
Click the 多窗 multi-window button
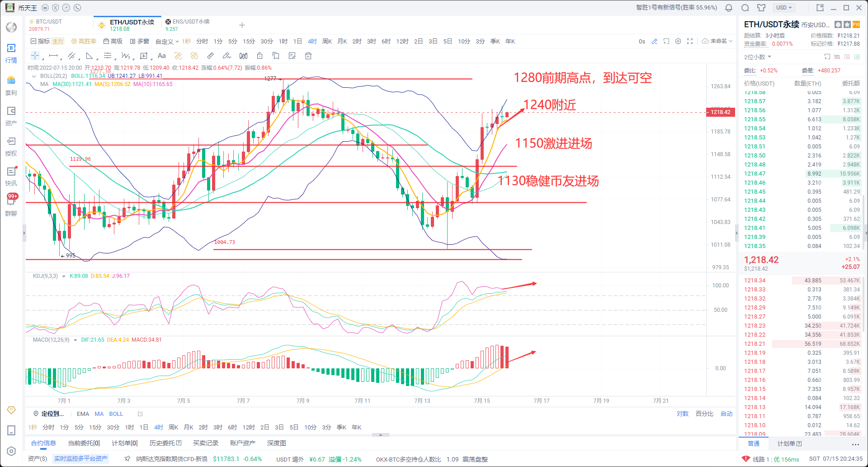140,41
